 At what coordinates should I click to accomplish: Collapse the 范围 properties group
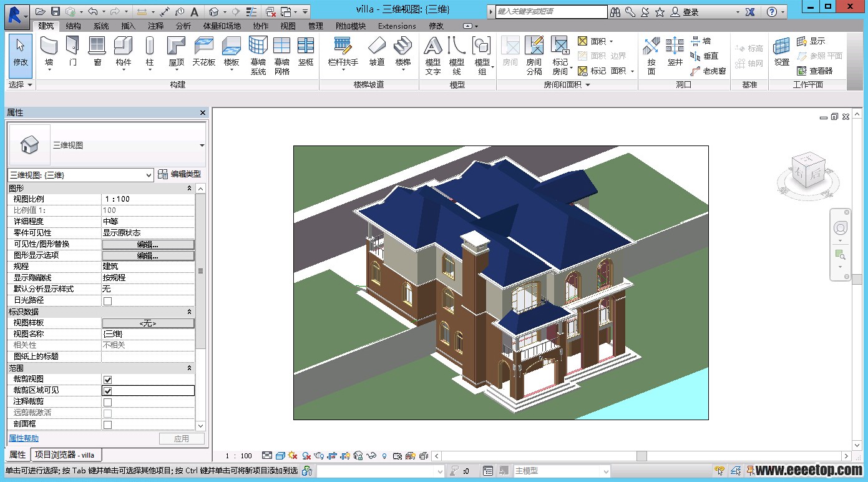pyautogui.click(x=190, y=368)
